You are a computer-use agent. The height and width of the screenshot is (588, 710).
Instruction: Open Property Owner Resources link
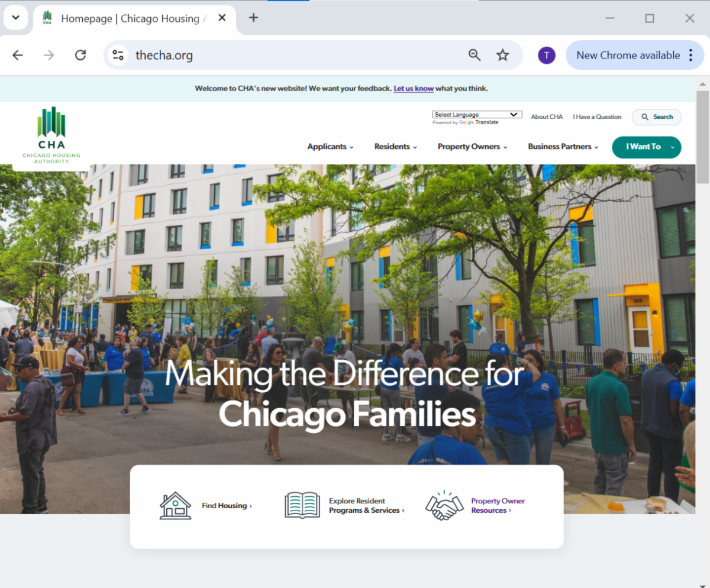pyautogui.click(x=498, y=506)
